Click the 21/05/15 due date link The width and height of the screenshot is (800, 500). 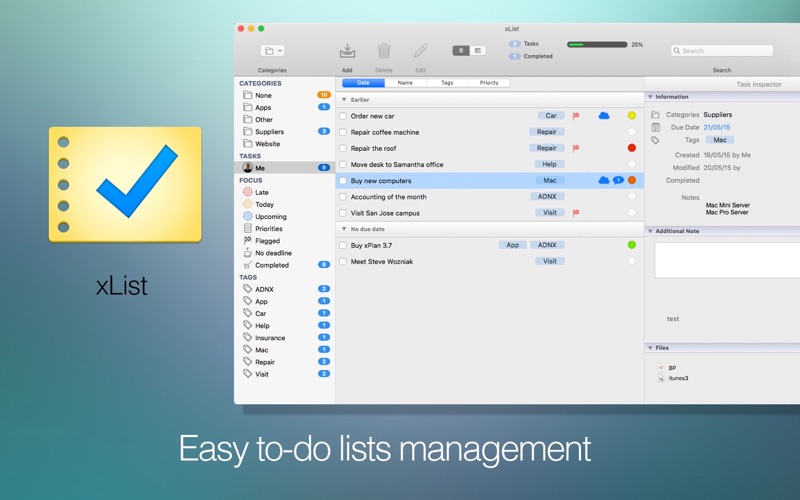716,128
